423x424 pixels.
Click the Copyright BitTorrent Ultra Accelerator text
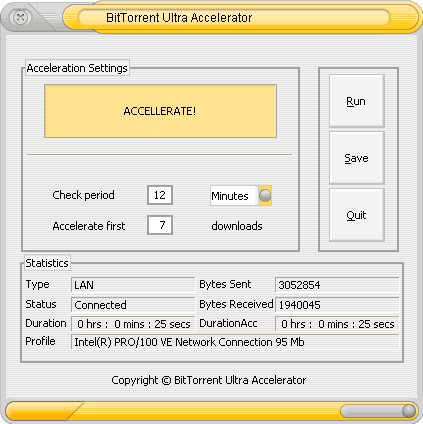click(x=209, y=380)
